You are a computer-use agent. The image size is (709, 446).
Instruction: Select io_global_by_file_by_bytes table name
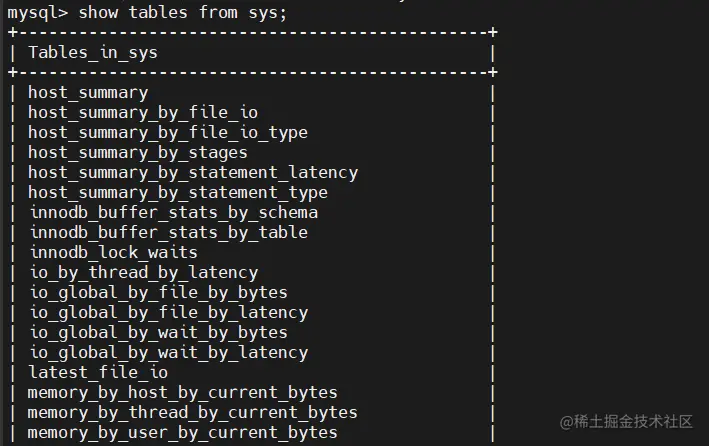click(x=157, y=292)
